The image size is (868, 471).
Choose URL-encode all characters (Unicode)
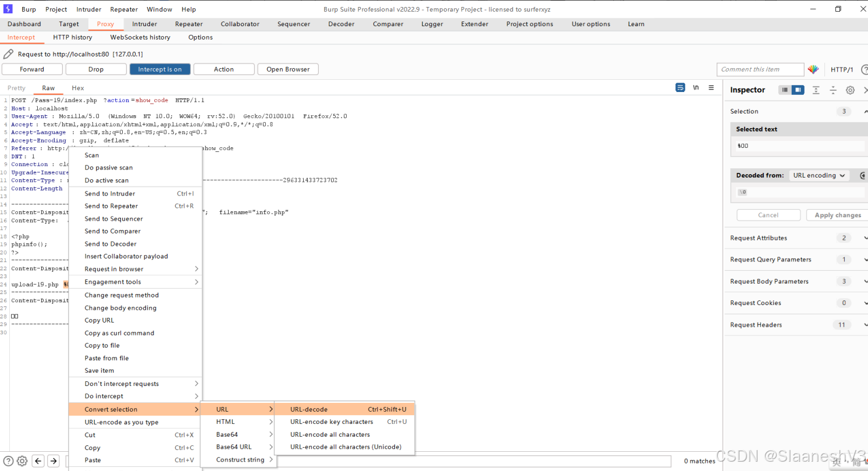coord(344,447)
